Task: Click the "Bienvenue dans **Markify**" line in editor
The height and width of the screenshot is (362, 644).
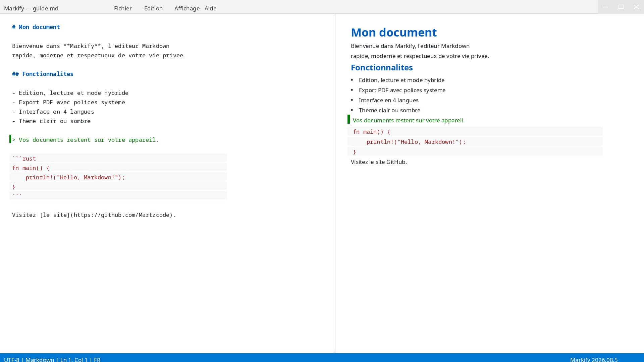Action: (x=91, y=46)
